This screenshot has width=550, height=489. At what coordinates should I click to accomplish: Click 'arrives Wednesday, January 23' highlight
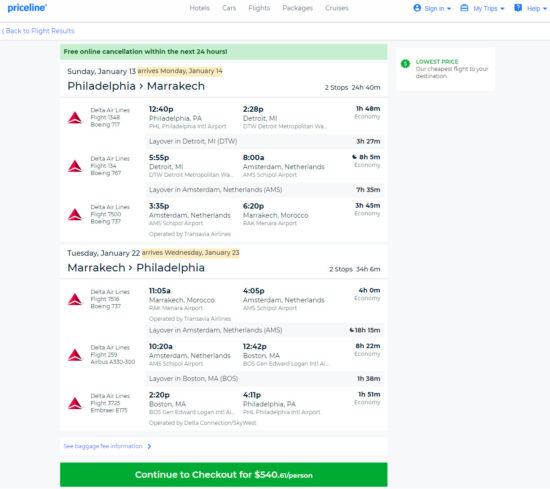coord(190,253)
